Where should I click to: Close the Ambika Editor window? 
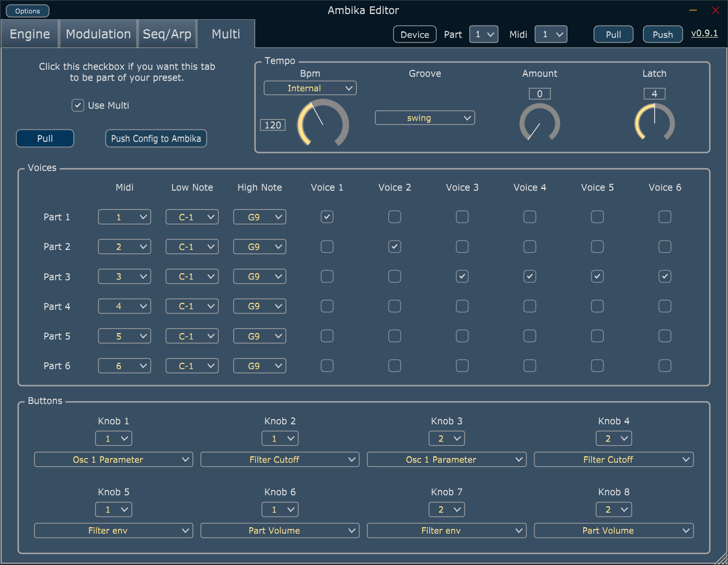click(x=716, y=10)
